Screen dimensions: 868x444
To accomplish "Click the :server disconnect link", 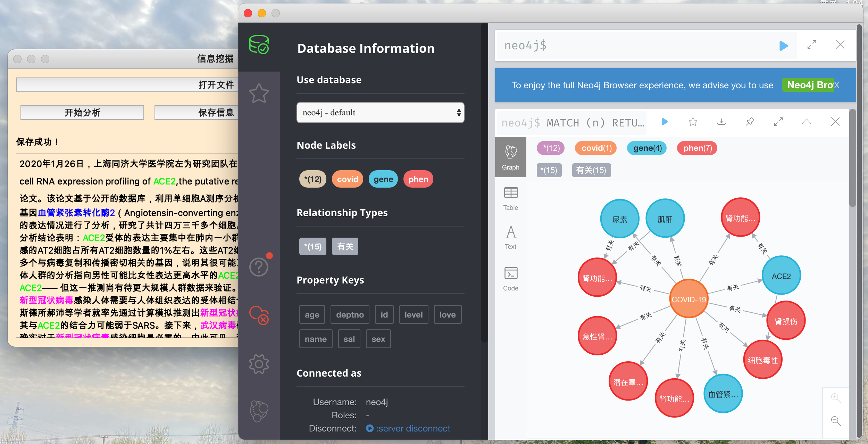I will click(x=413, y=428).
